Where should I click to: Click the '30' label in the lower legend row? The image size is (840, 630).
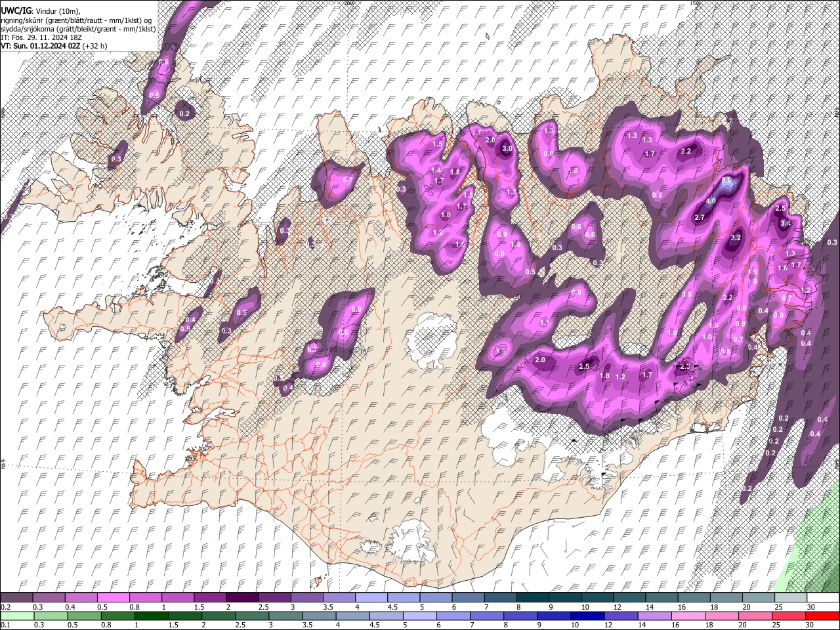click(x=808, y=625)
